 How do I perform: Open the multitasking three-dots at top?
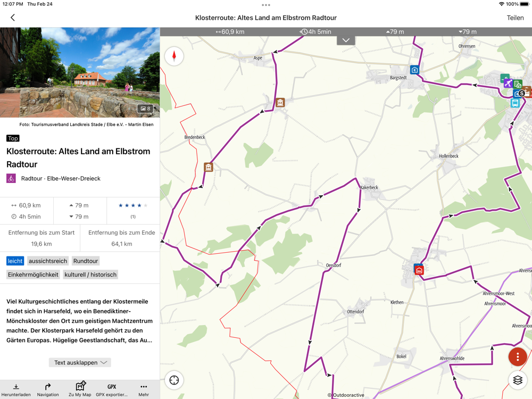tap(266, 5)
